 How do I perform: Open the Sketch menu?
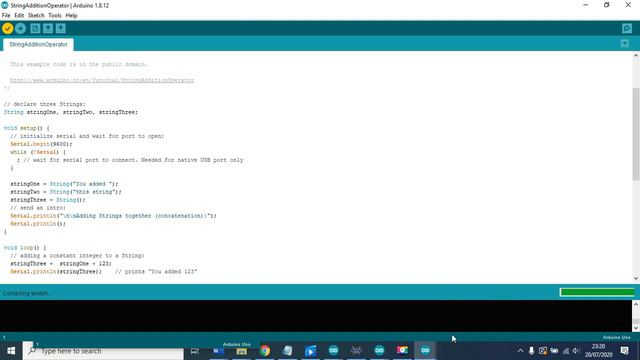pos(36,16)
